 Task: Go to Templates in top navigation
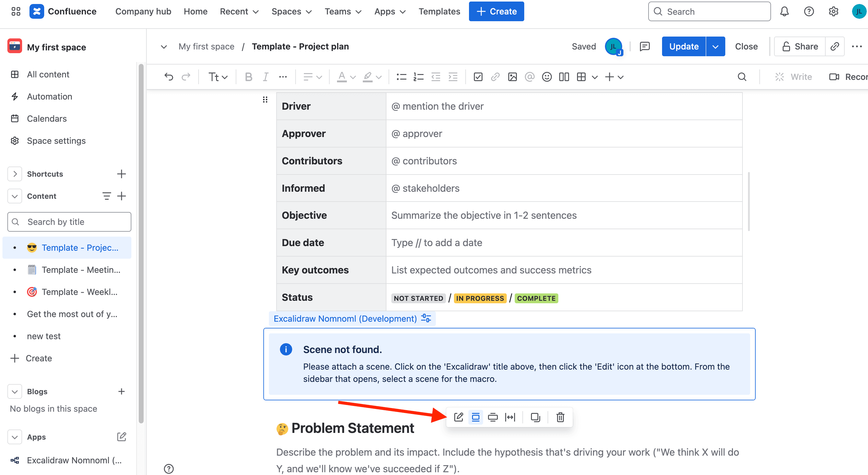coord(439,11)
